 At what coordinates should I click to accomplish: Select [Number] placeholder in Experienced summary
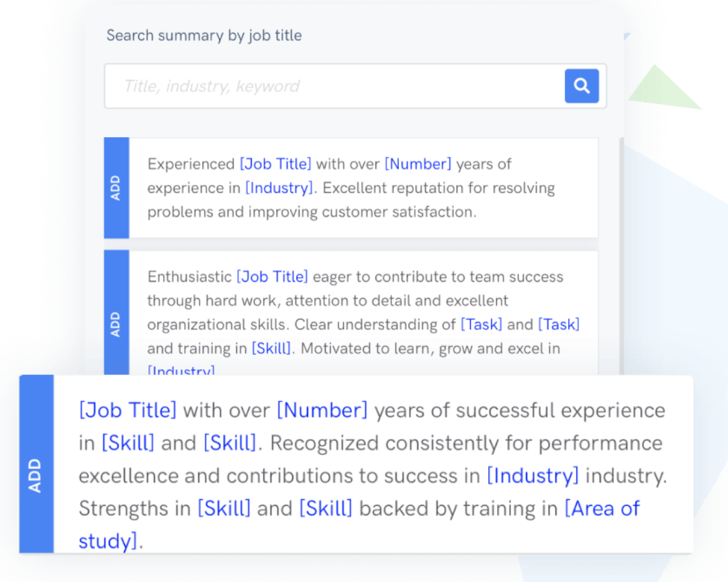click(418, 164)
